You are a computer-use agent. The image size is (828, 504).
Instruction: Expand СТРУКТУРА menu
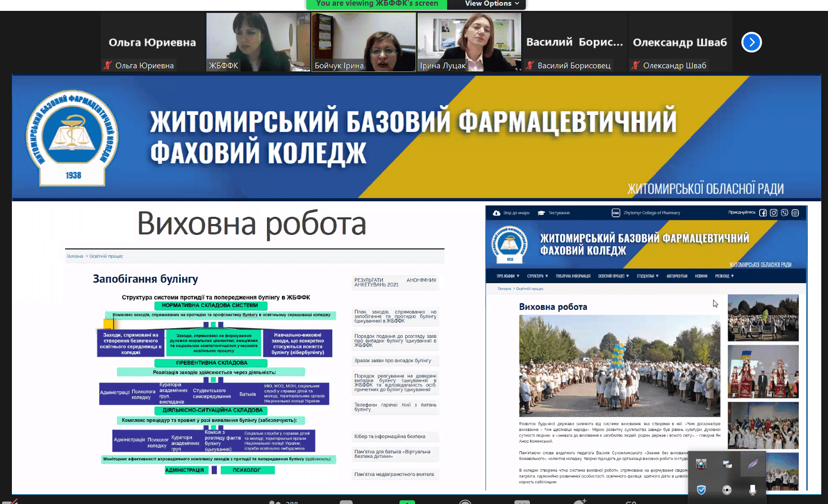(x=538, y=276)
